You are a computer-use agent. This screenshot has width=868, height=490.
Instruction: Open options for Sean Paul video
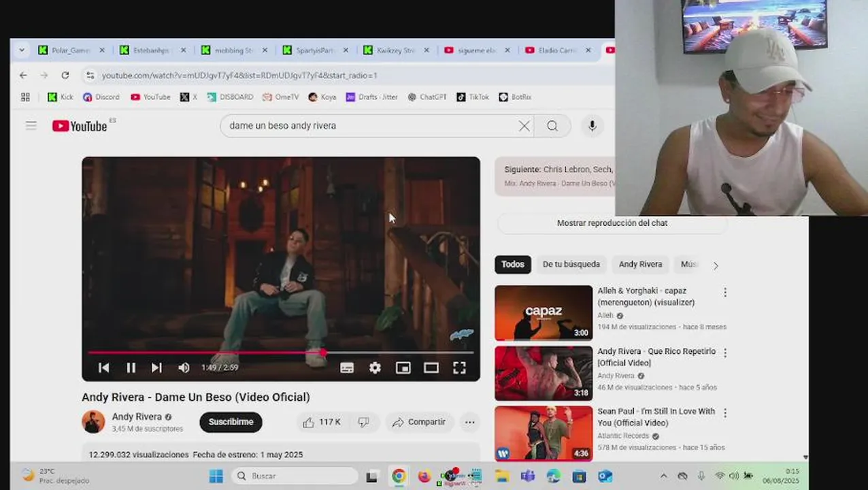click(725, 412)
